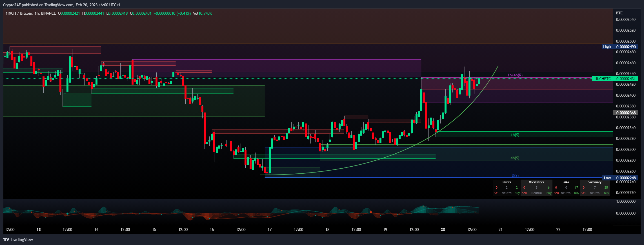Click date 17 on the time axis
644x245 pixels.
click(270, 229)
